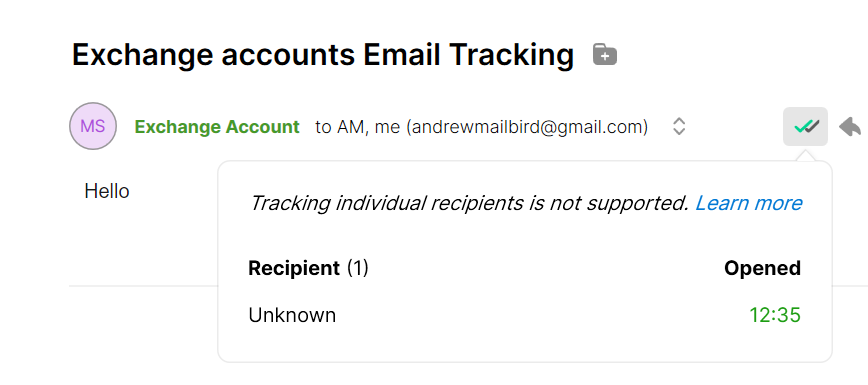The width and height of the screenshot is (868, 385).
Task: Click the reply arrow icon
Action: [850, 127]
